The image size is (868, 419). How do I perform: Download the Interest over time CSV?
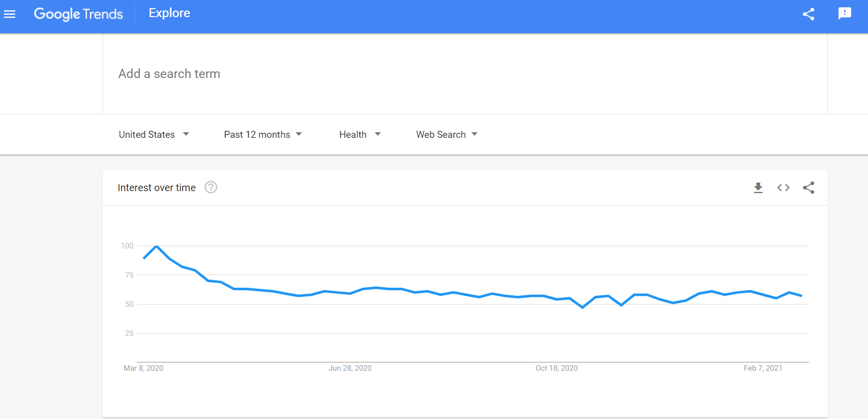pyautogui.click(x=758, y=188)
